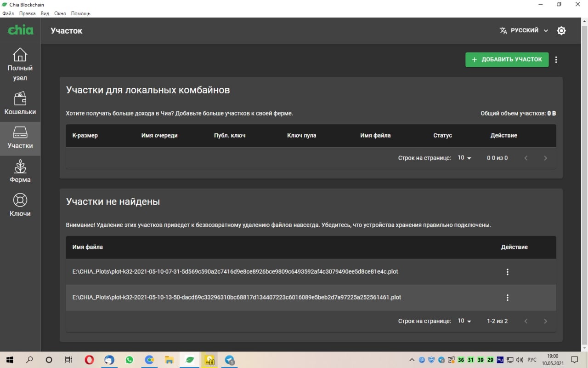The height and width of the screenshot is (368, 588).
Task: Click the file name ending 81e4c.plot
Action: point(235,271)
